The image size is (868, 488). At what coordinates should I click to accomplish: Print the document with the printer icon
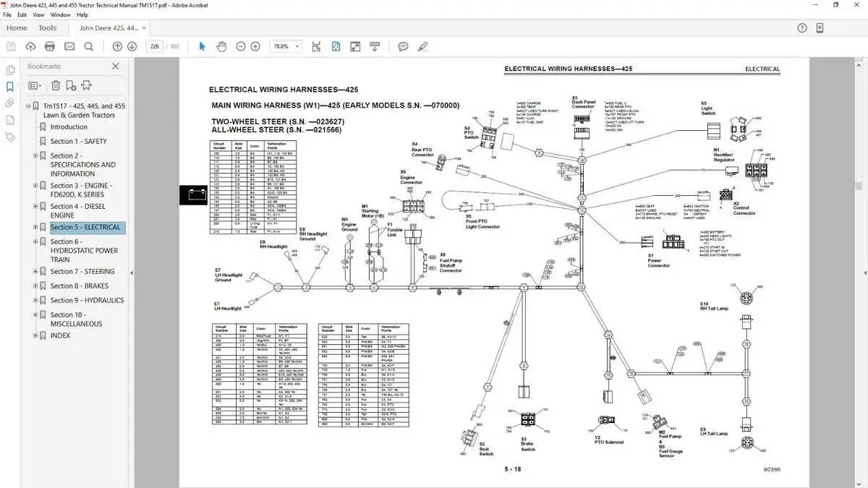click(50, 46)
